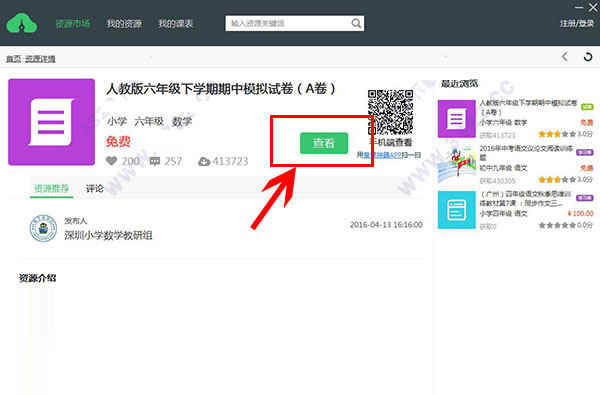Click recent title （广州）四年级语文秋季思维训练
The width and height of the screenshot is (600, 395).
click(525, 198)
